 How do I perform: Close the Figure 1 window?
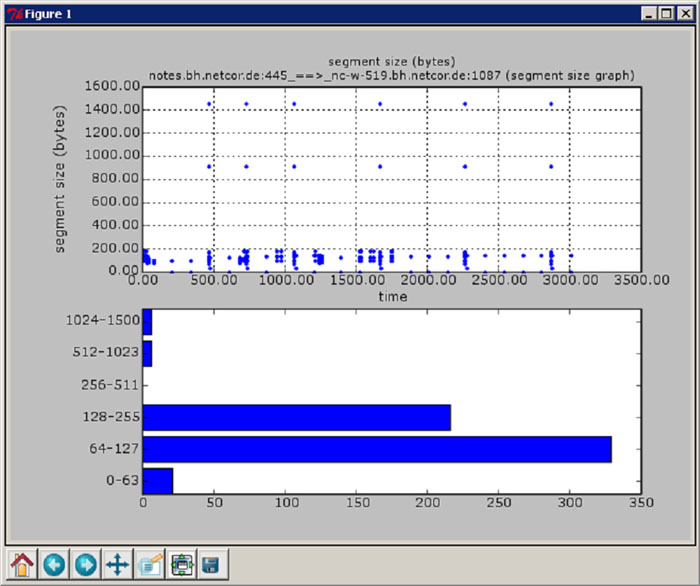685,14
